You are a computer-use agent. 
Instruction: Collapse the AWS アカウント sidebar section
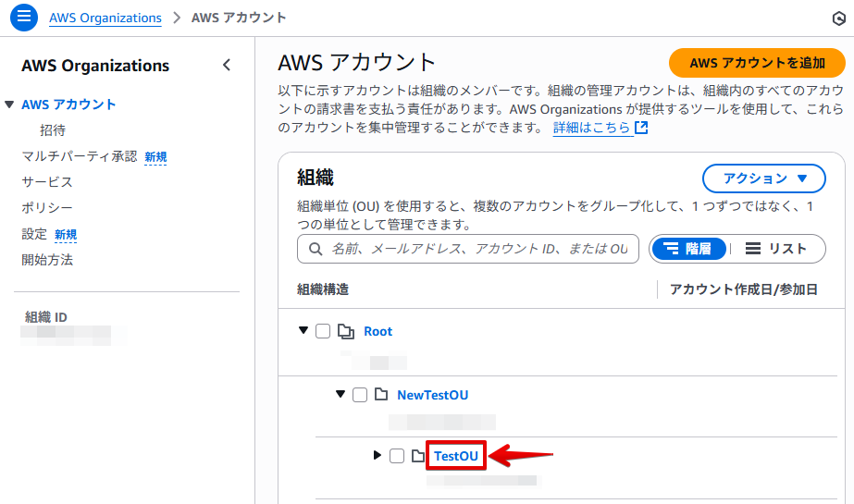[x=9, y=104]
